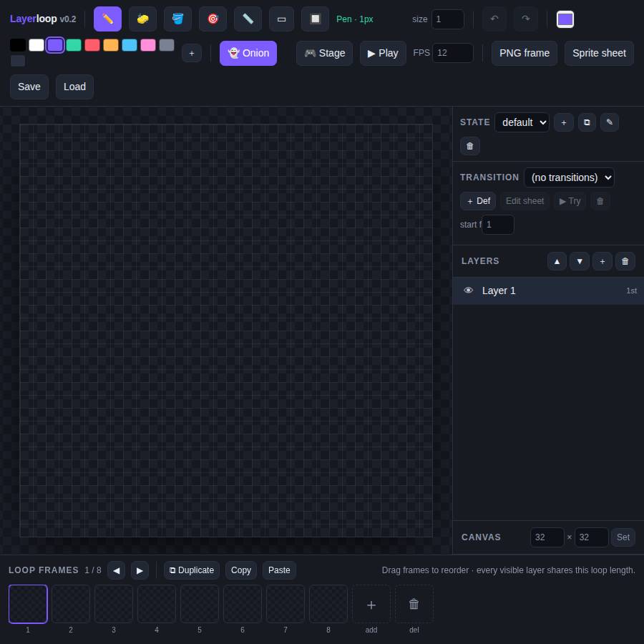Screen dimensions: 644x644
Task: Pick the black color swatch
Action: coord(18,45)
